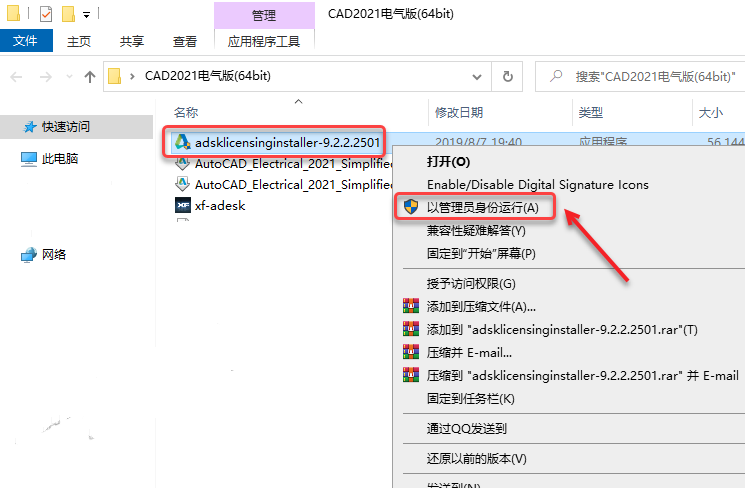
Task: Click the folder icon in address bar
Action: tap(115, 76)
